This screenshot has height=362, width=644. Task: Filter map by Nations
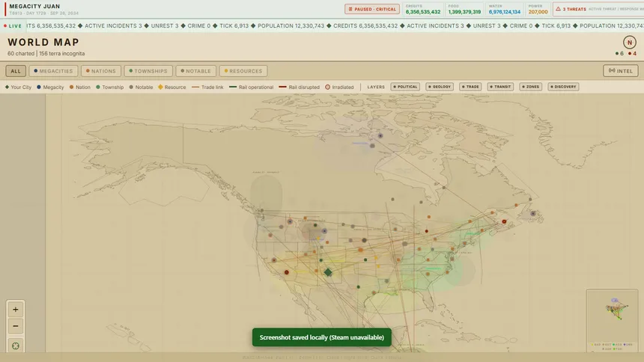point(101,71)
